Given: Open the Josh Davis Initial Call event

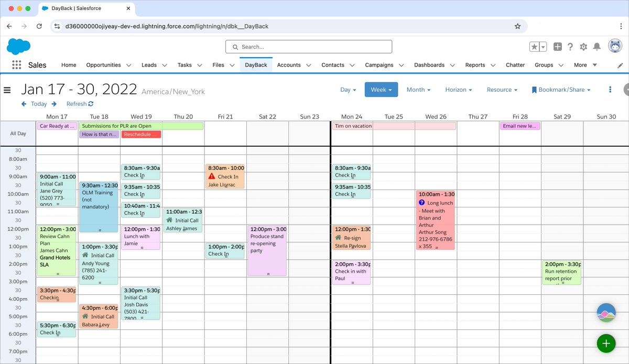Looking at the screenshot, I should tap(141, 303).
